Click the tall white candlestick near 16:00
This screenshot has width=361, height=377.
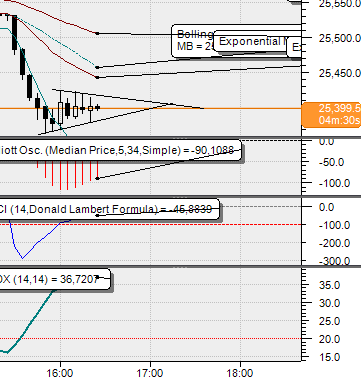click(x=60, y=113)
